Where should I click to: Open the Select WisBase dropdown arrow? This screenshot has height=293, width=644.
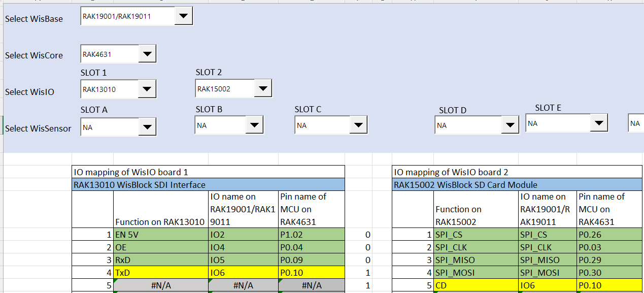tap(183, 17)
